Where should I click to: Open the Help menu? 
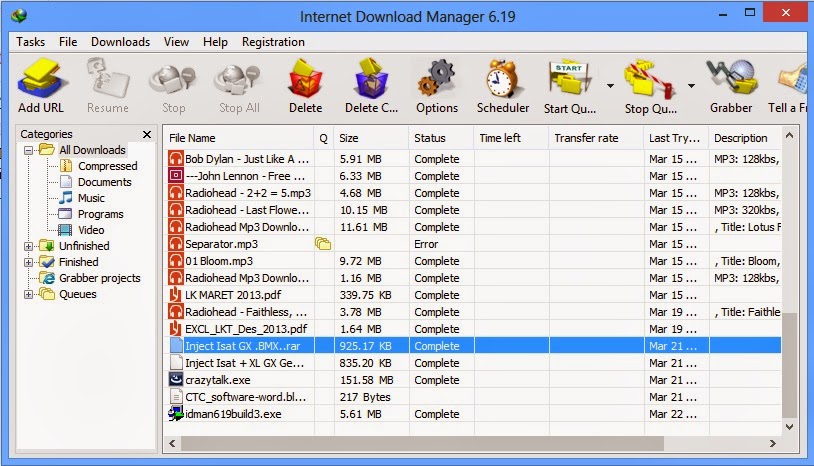[x=215, y=42]
